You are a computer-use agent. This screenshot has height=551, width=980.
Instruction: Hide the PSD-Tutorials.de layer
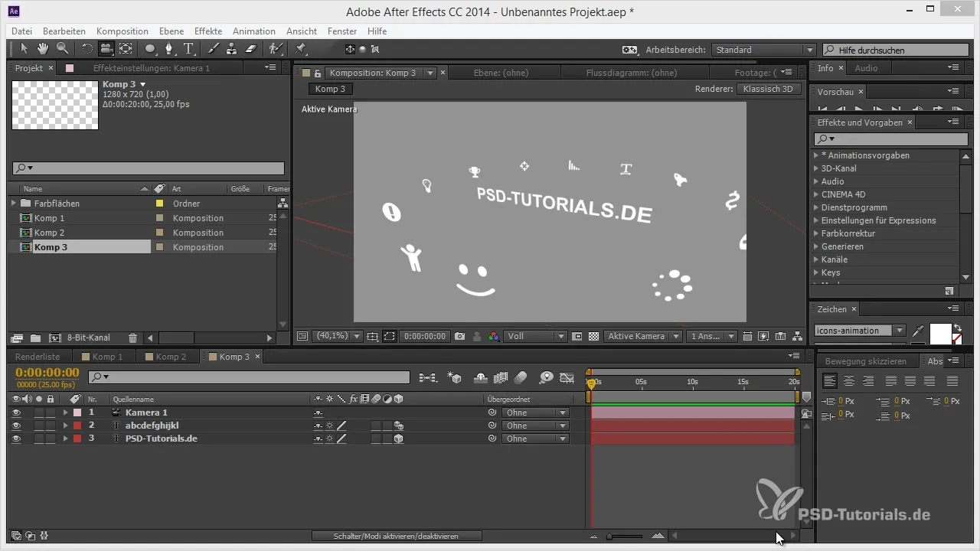coord(16,439)
